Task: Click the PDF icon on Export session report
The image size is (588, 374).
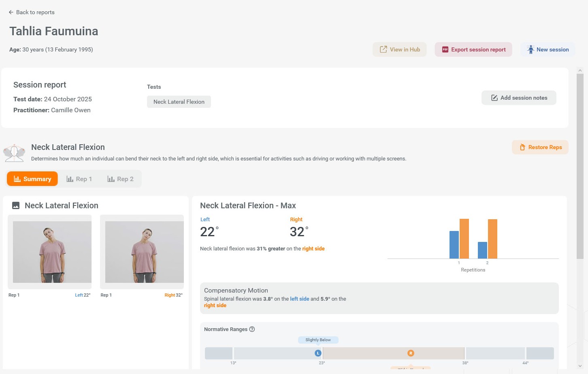Action: click(445, 49)
